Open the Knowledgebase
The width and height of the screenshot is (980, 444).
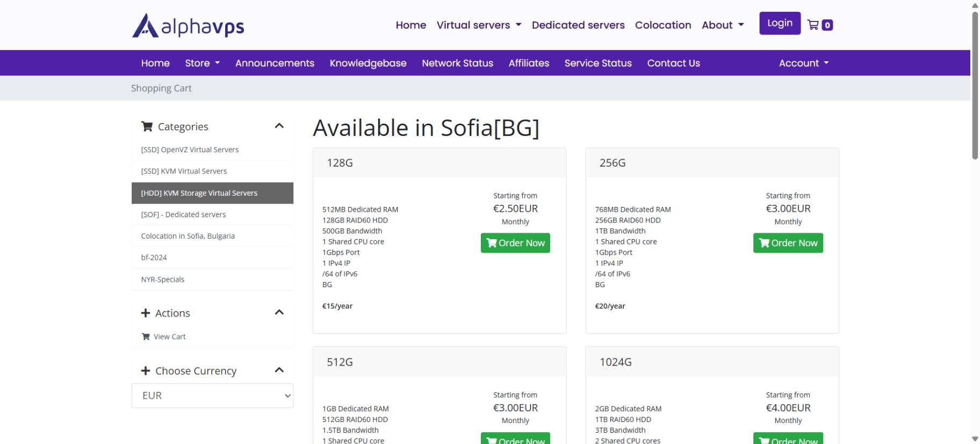(x=368, y=63)
